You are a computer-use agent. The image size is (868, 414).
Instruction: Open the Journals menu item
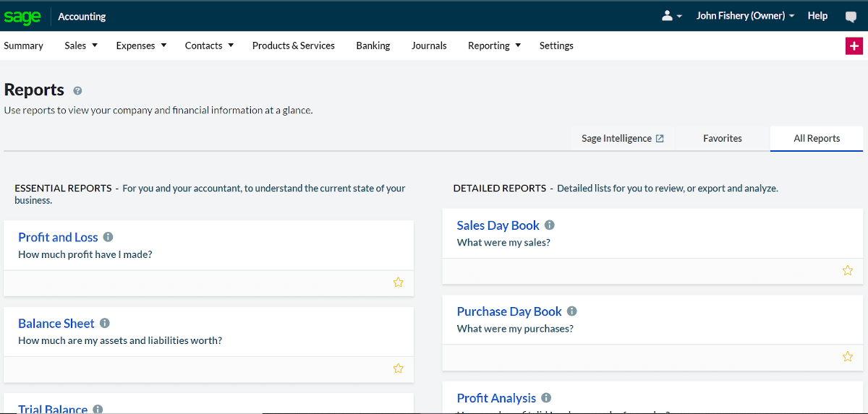(x=429, y=46)
